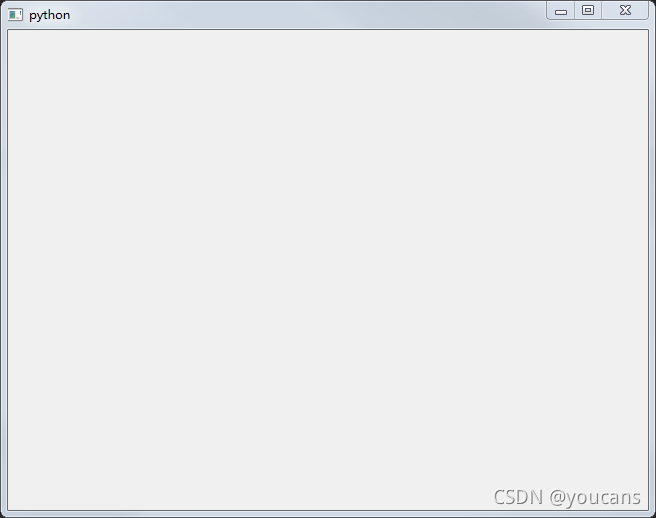This screenshot has height=518, width=656.
Task: Select the "CSDN" word in the watermark
Action: pyautogui.click(x=518, y=497)
